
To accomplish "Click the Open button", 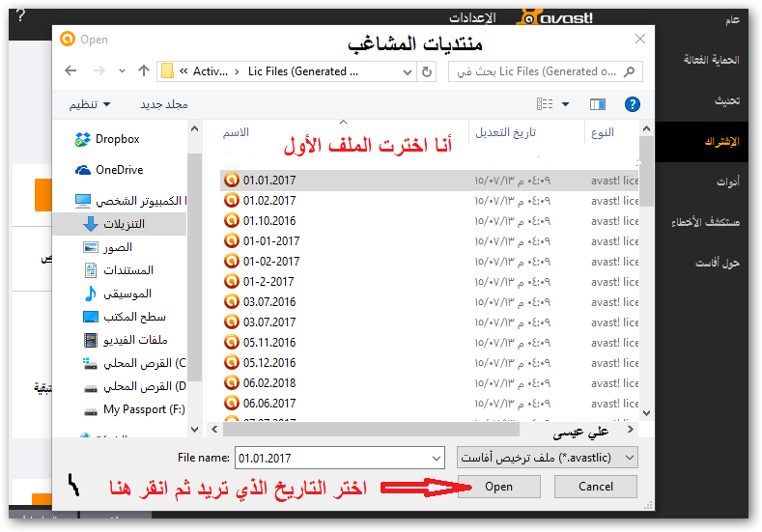I will coord(498,487).
